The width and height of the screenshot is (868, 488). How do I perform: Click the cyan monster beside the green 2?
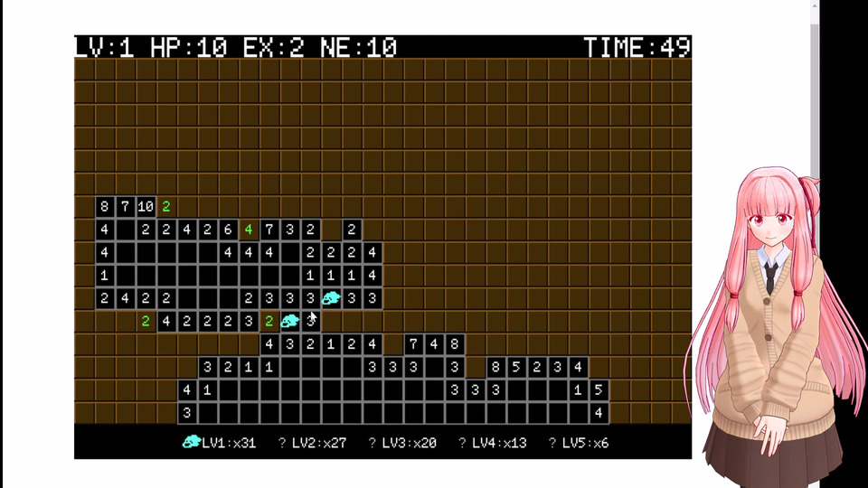coord(289,321)
